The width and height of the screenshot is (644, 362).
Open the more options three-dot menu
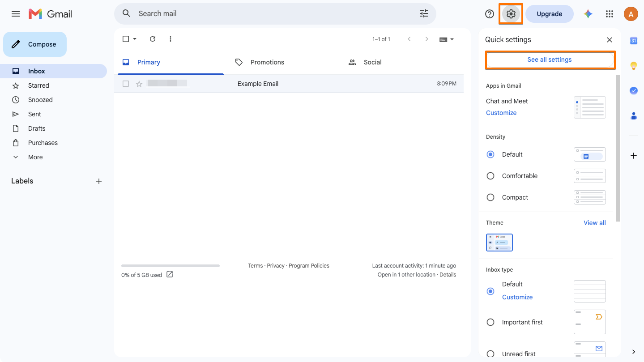171,39
